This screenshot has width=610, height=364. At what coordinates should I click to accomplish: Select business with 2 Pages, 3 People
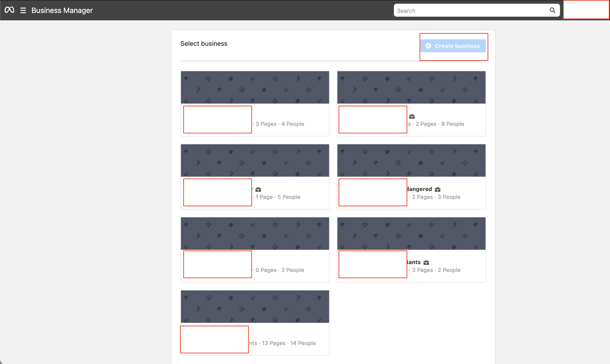[x=436, y=197]
